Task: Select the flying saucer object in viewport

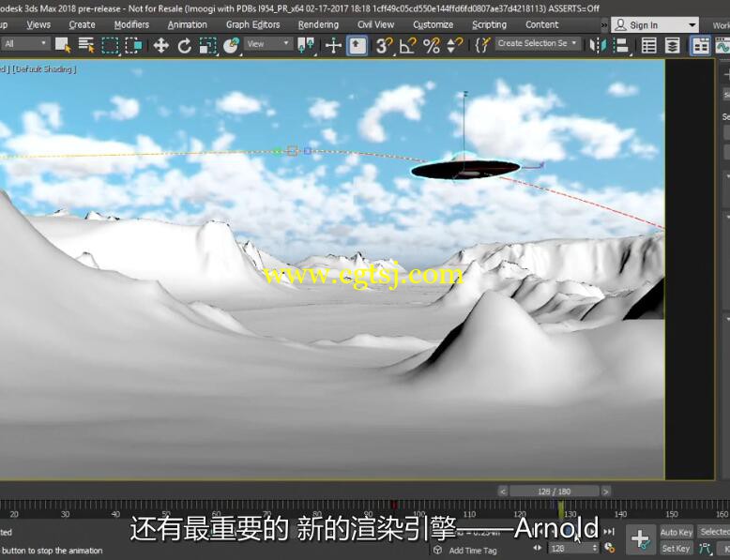Action: [x=465, y=169]
